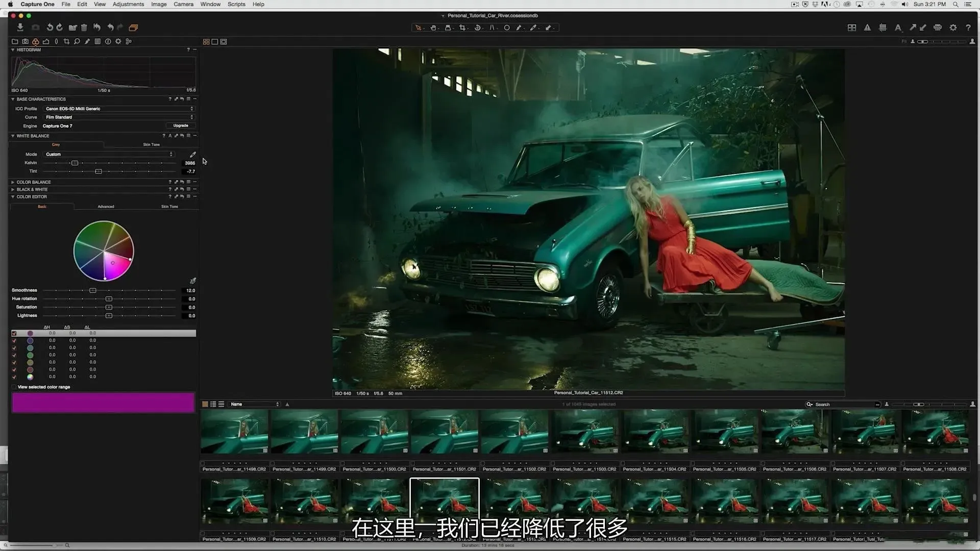Move selected image to trash
This screenshot has width=980, height=551.
pyautogui.click(x=84, y=28)
